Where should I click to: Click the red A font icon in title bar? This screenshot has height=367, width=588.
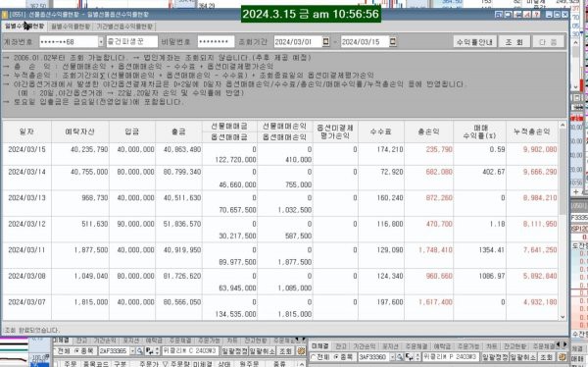527,15
